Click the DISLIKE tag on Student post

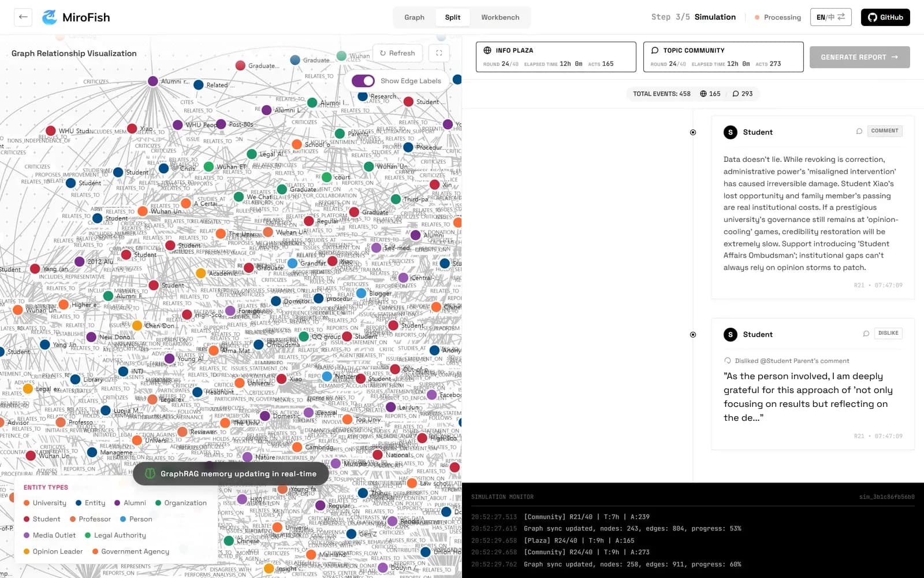888,334
